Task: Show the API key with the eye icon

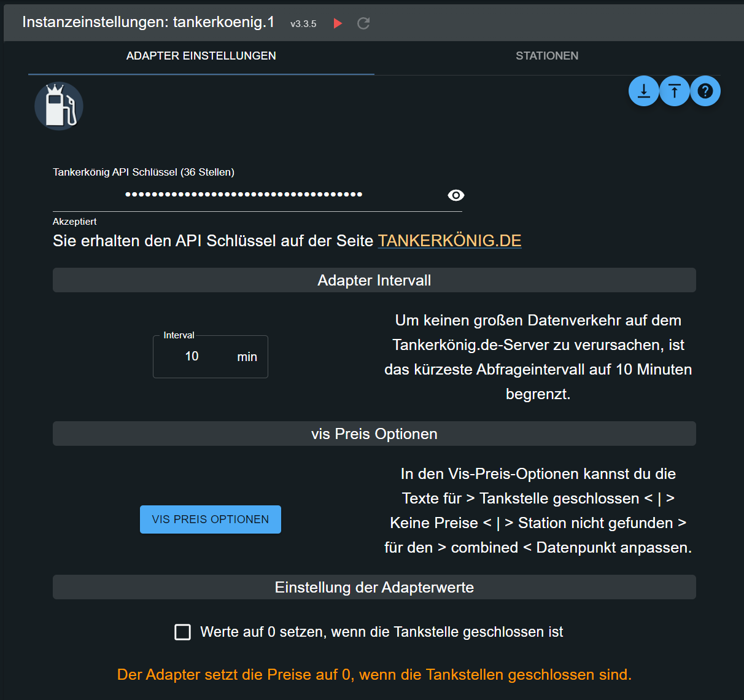Action: pos(456,195)
